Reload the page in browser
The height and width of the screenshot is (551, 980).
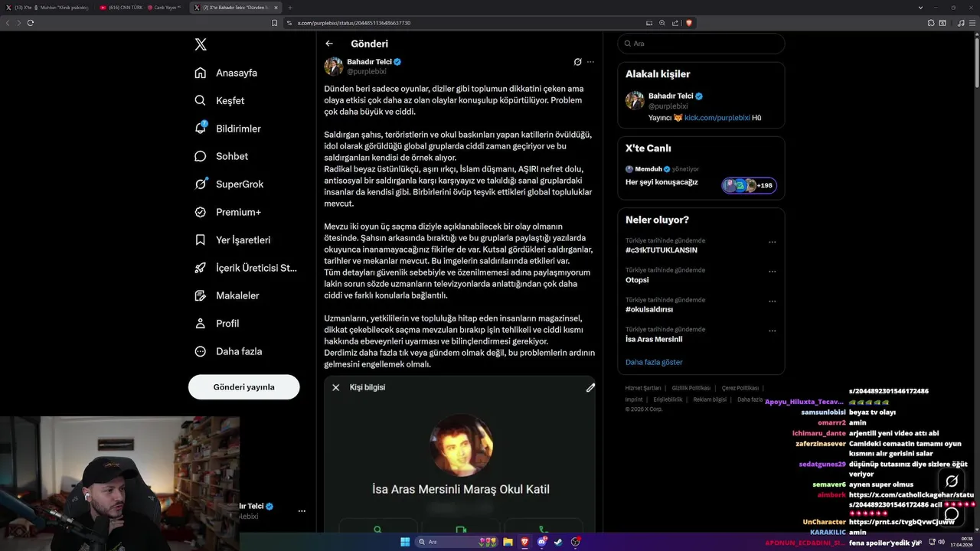tap(31, 23)
